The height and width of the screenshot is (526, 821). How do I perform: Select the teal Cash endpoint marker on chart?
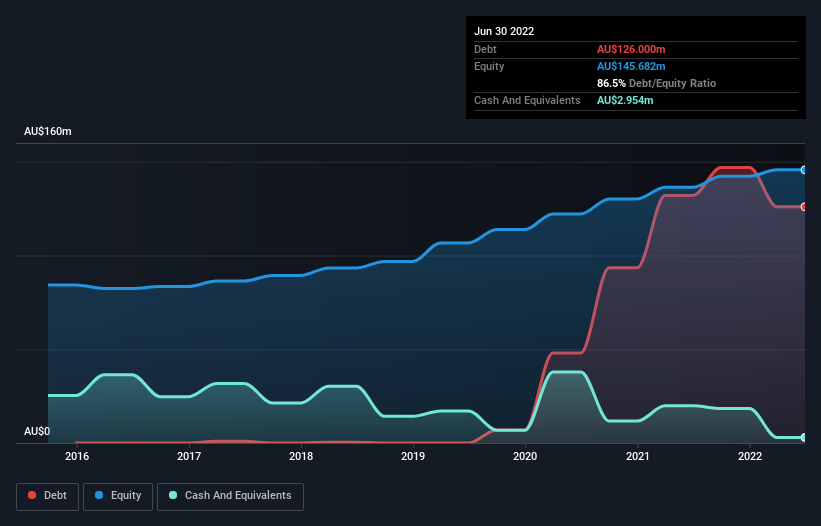tap(804, 437)
